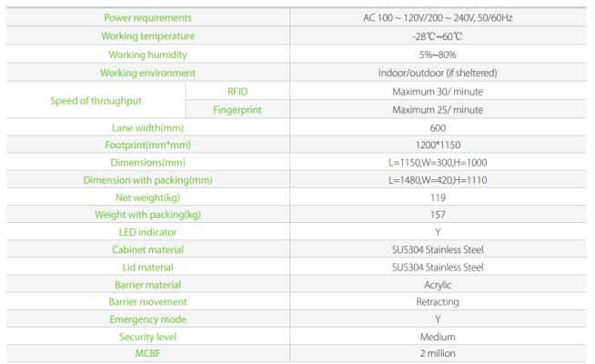This screenshot has height=364, width=595.
Task: Click the Retracting barrier movement value
Action: coord(438,302)
